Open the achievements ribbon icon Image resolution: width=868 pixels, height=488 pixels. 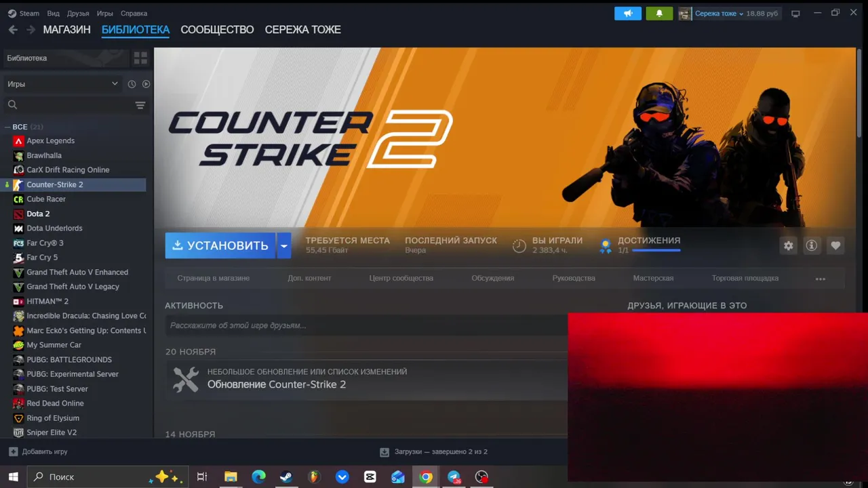click(x=605, y=246)
